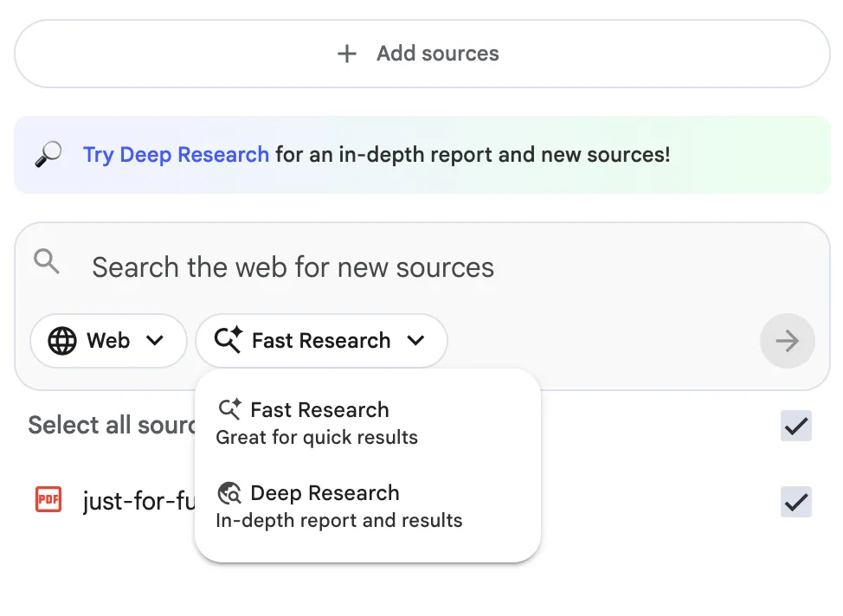Click the sparkle search icon on the Fast Research button
The width and height of the screenshot is (843, 616).
[x=228, y=341]
